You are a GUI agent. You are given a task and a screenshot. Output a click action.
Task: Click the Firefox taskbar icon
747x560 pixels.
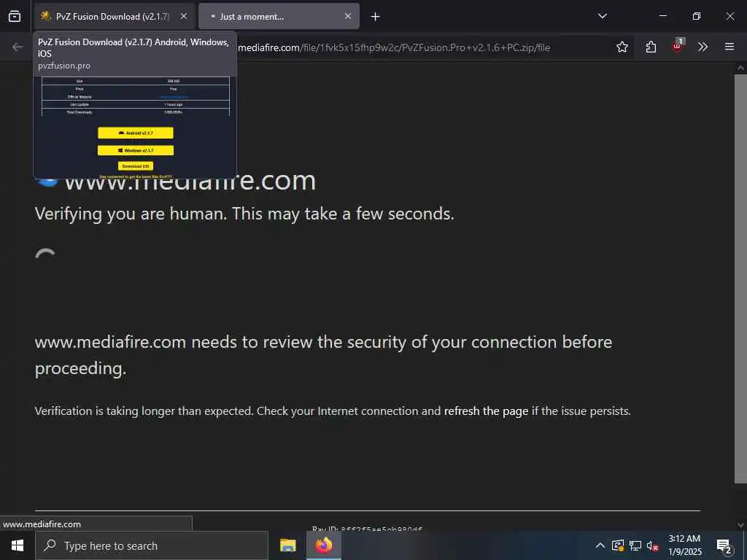[323, 545]
